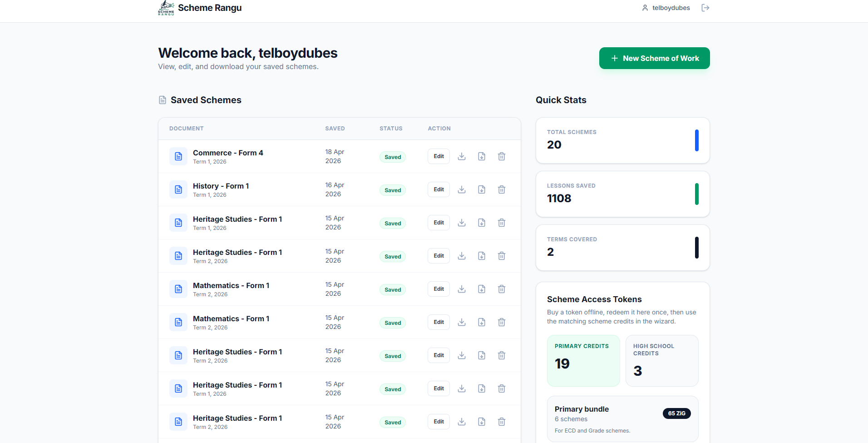Click the logout icon in the header
868x443 pixels.
(x=705, y=8)
